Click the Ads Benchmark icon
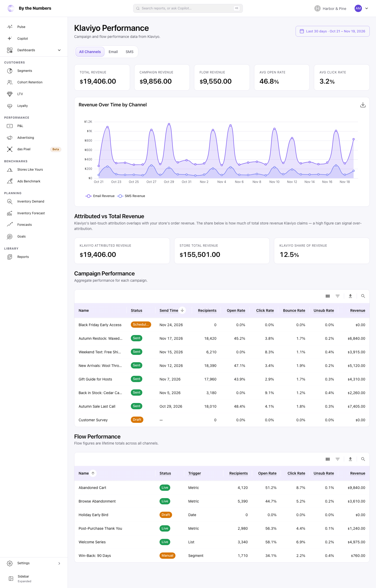 click(x=10, y=181)
